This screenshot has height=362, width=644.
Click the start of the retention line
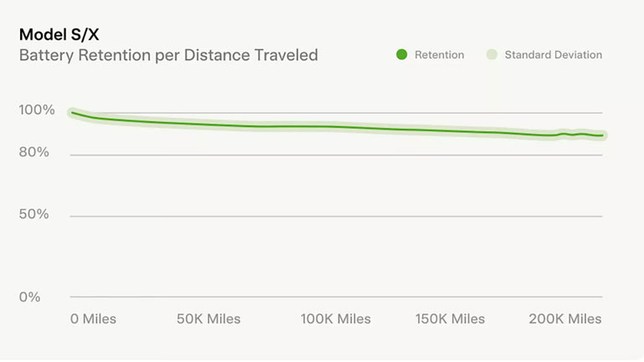[x=73, y=112]
